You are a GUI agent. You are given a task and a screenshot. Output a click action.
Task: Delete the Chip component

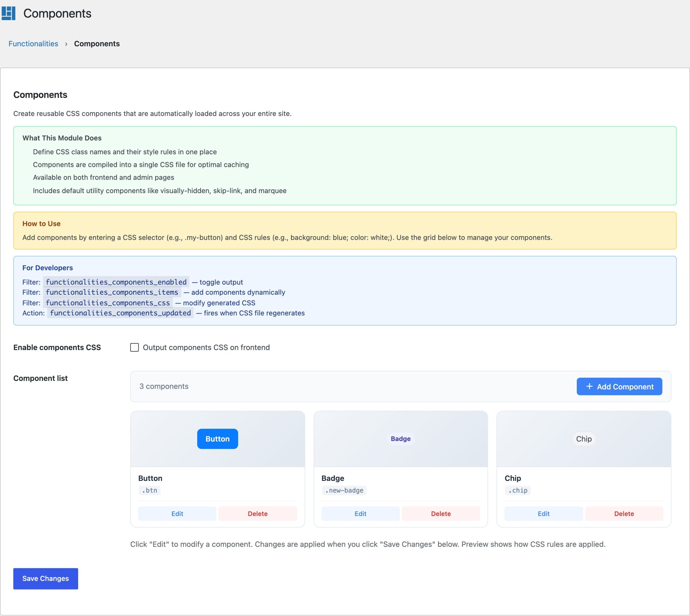pyautogui.click(x=624, y=514)
